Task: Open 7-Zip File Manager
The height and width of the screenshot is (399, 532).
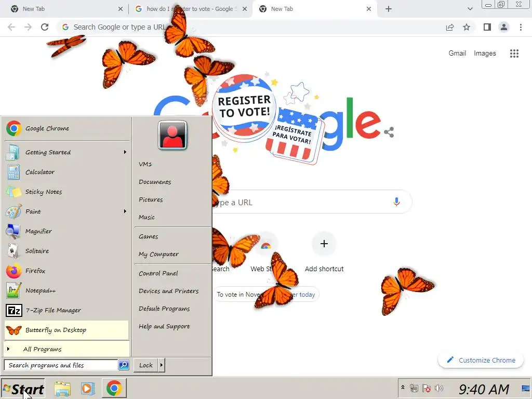Action: (x=66, y=310)
